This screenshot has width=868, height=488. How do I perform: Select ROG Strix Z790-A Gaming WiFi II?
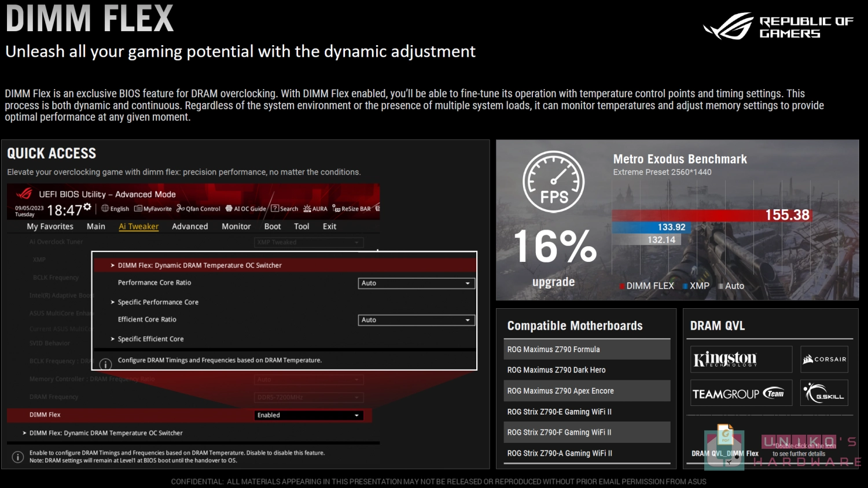click(x=587, y=453)
